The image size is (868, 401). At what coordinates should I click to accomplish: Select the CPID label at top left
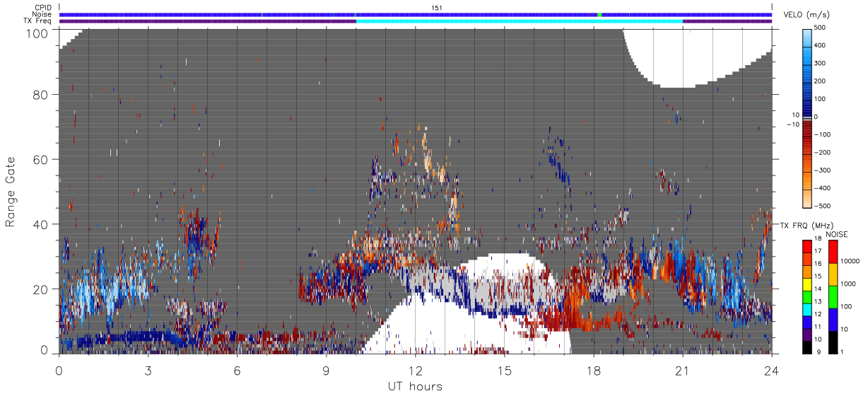pos(43,8)
